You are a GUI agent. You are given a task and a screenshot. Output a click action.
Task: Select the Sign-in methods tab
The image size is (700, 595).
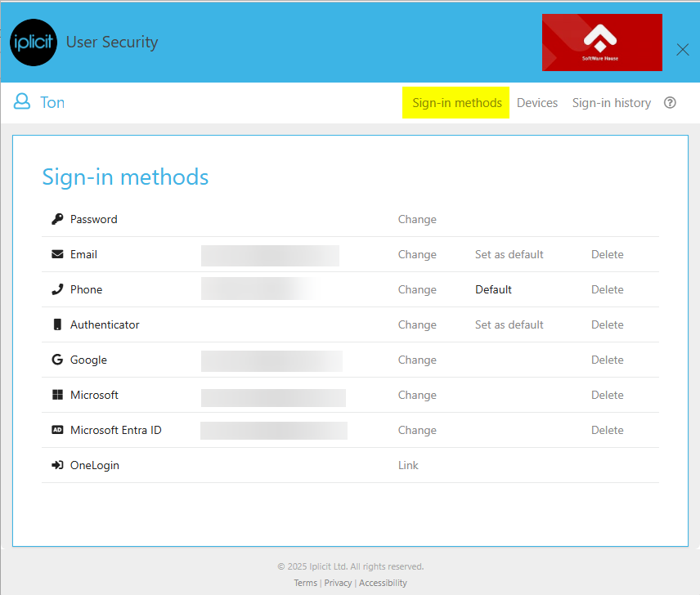(456, 103)
